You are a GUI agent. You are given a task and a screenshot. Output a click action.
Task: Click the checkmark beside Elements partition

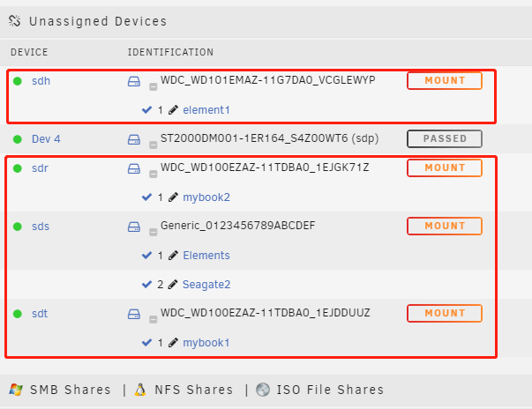(x=146, y=255)
